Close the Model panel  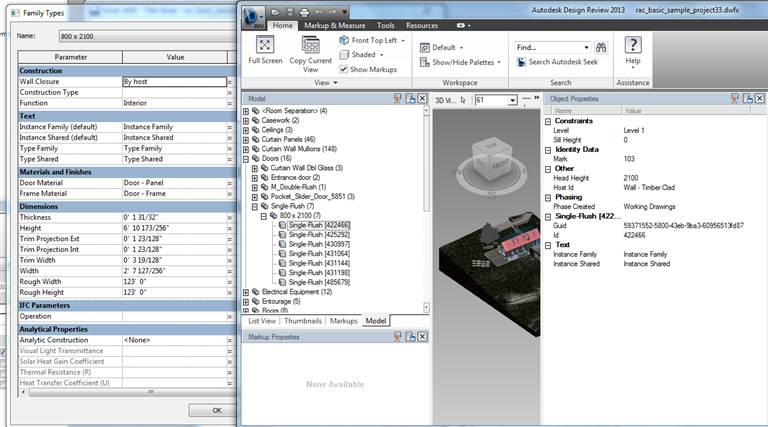click(424, 98)
